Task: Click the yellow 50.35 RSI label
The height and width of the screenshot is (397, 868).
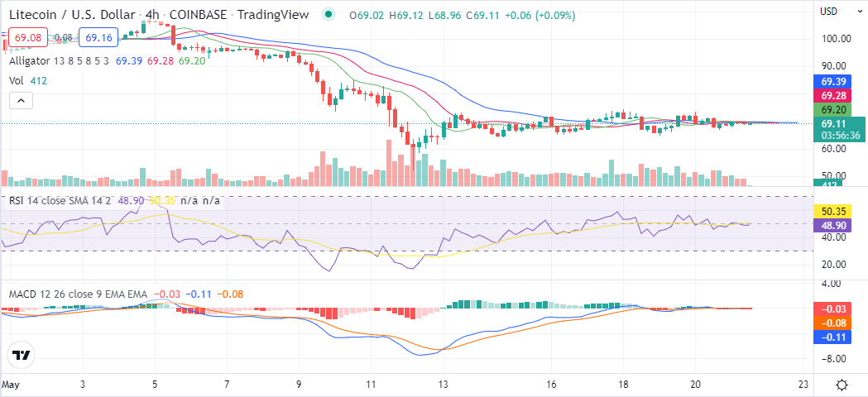Action: (831, 211)
